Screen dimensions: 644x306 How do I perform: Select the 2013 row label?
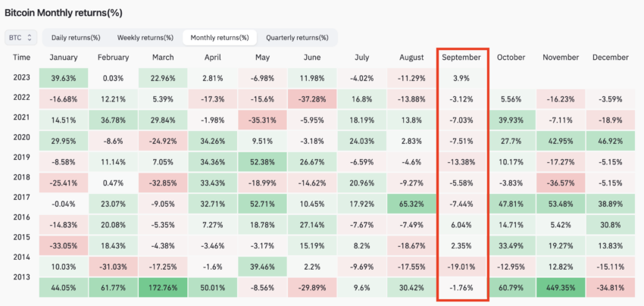pyautogui.click(x=21, y=277)
